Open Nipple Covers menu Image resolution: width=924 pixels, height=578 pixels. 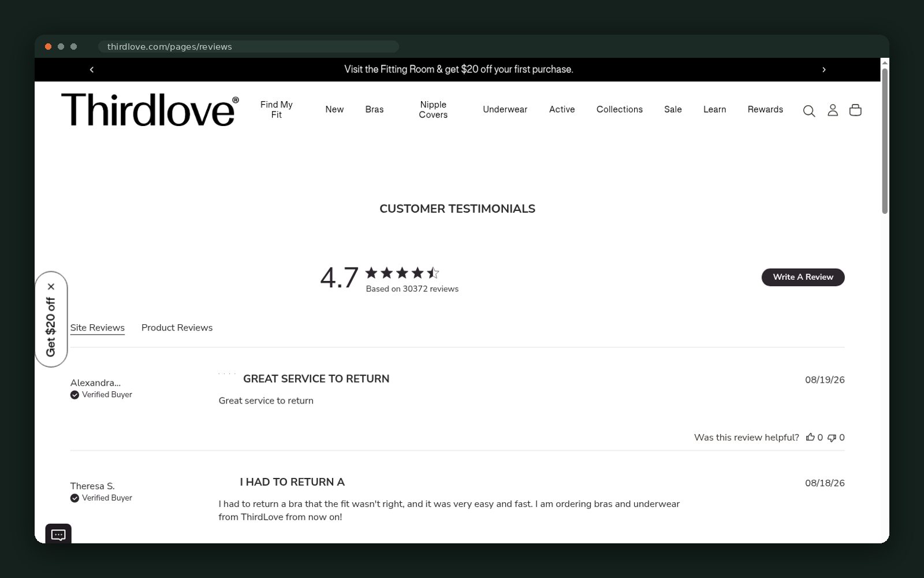tap(433, 110)
